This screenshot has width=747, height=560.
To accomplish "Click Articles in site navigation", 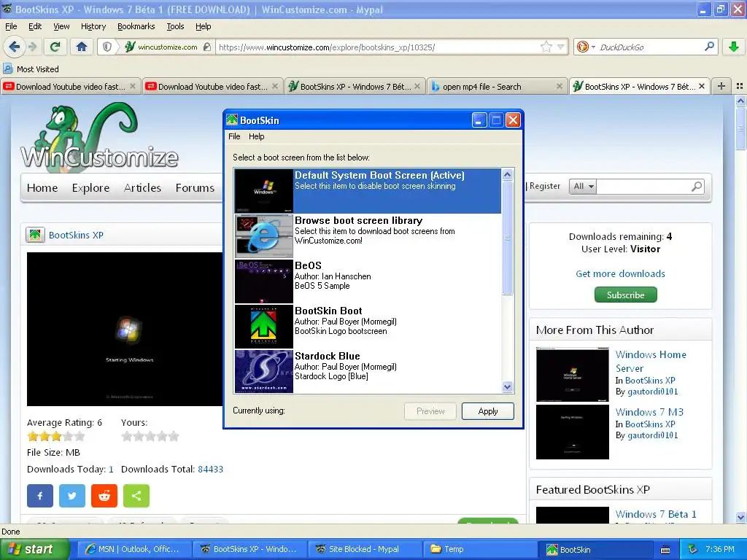I will 142,187.
